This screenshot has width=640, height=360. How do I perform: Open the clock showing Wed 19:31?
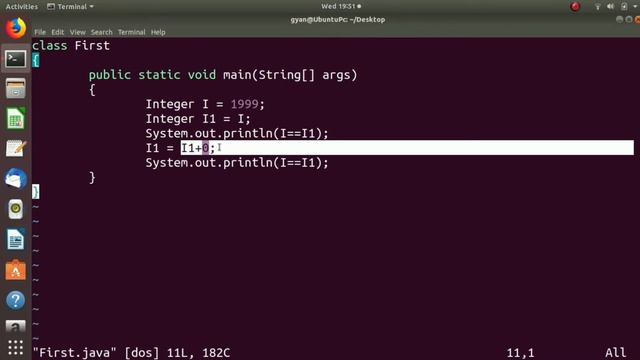[341, 7]
